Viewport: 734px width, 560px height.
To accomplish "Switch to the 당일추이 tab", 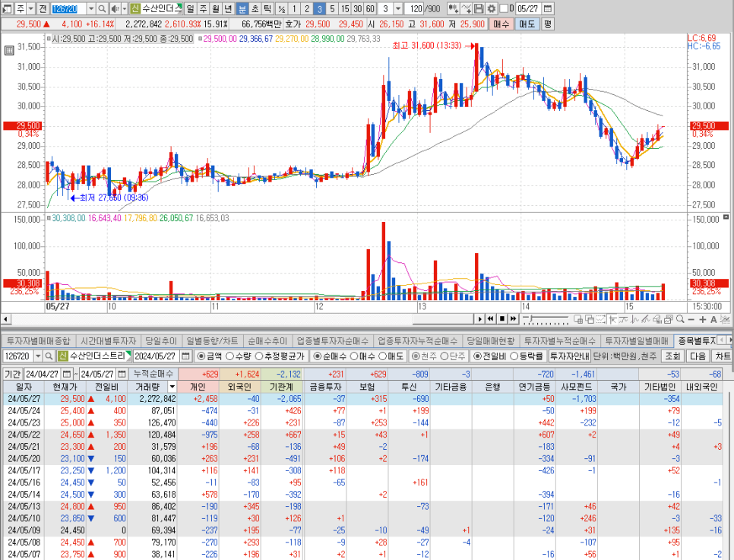I will click(x=161, y=341).
